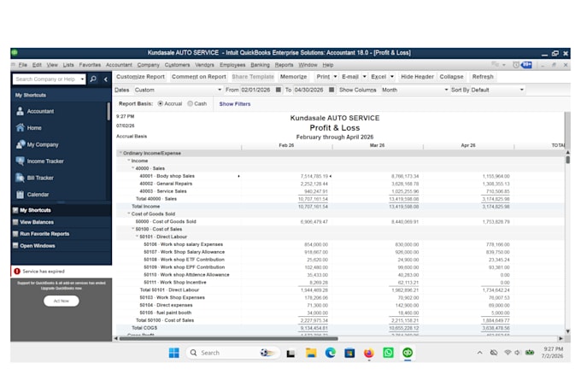581x392 pixels.
Task: Open WhatsApp from taskbar
Action: coord(388,353)
